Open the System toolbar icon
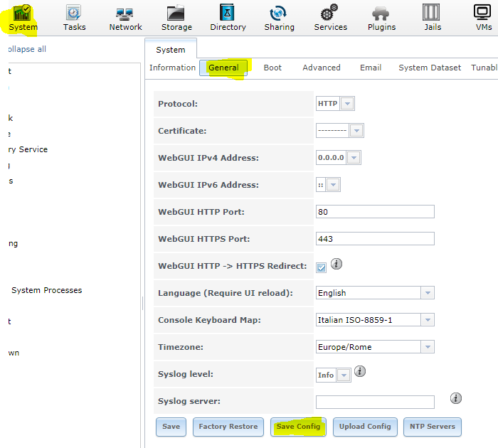 pyautogui.click(x=22, y=18)
